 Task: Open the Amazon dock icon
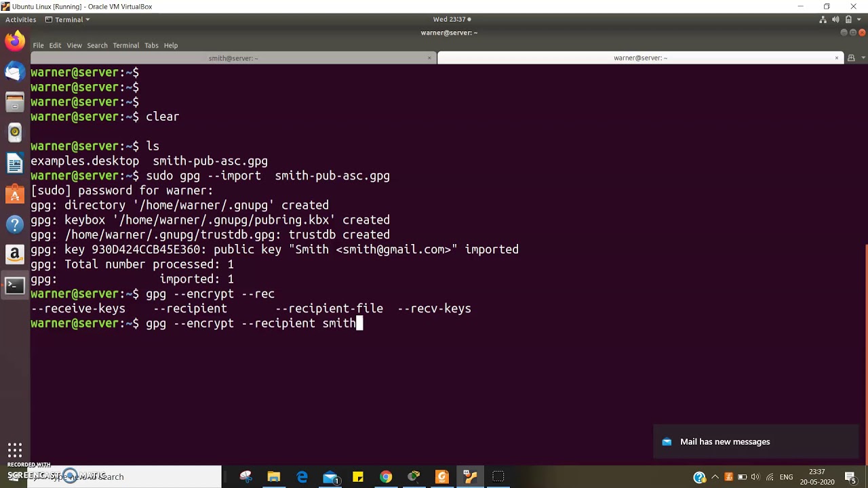point(15,255)
